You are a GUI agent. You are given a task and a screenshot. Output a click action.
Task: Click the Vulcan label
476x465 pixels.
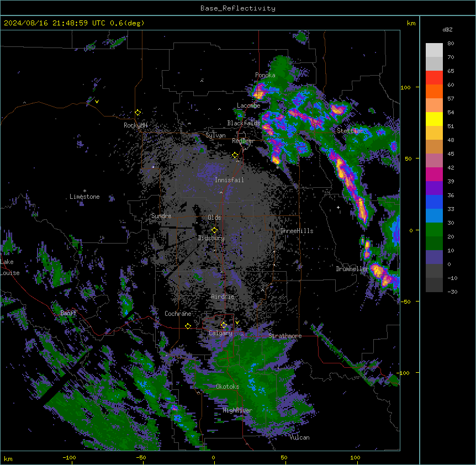[x=299, y=437]
